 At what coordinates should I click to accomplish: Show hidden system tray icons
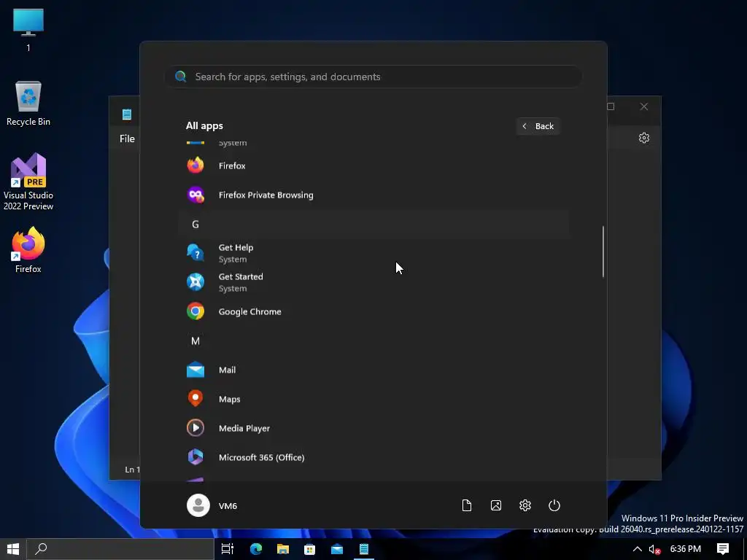(637, 549)
